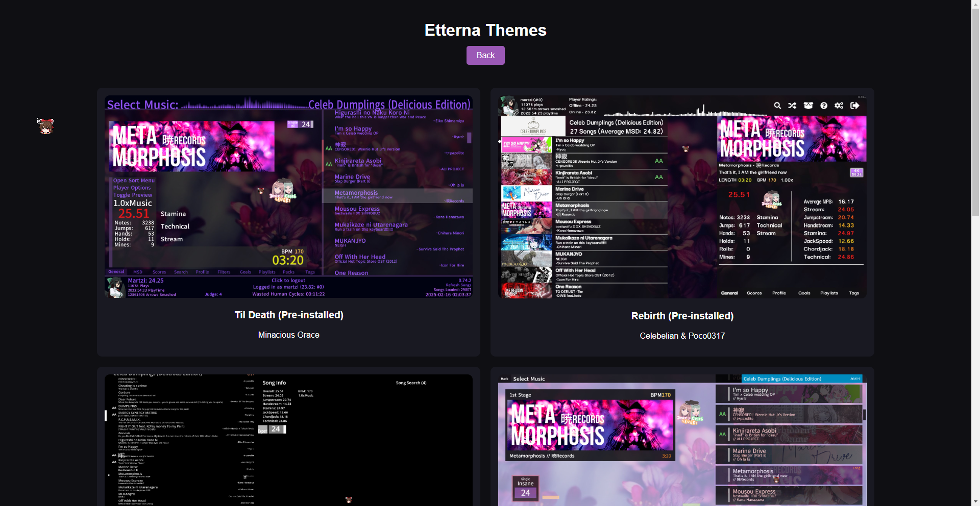Click the help question mark icon
The height and width of the screenshot is (506, 980).
(x=824, y=106)
